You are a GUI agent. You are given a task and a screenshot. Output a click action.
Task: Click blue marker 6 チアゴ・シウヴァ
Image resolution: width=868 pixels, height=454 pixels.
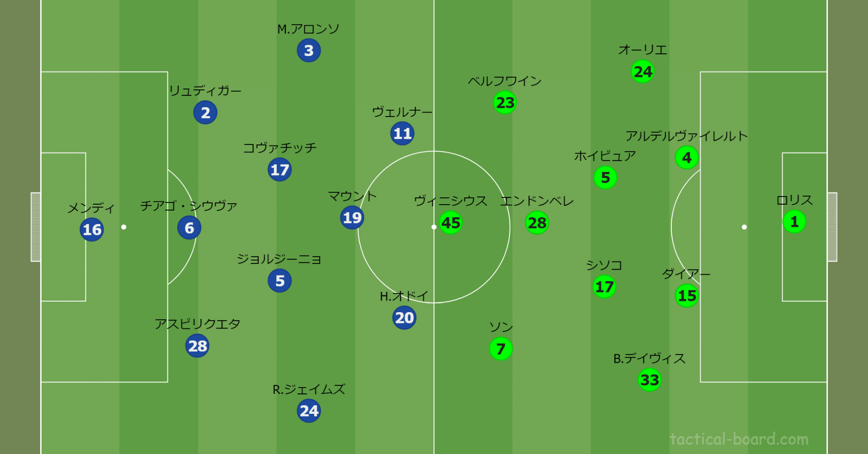(x=189, y=228)
